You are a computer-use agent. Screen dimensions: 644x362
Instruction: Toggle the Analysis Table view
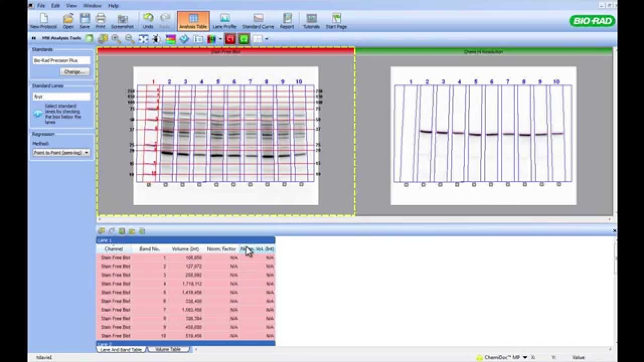[193, 21]
